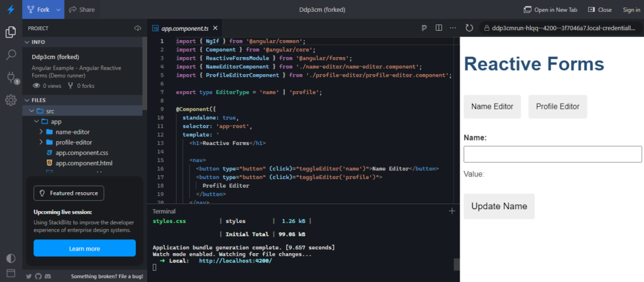The height and width of the screenshot is (282, 644).
Task: Reload the preview with refresh icon
Action: coord(469,28)
